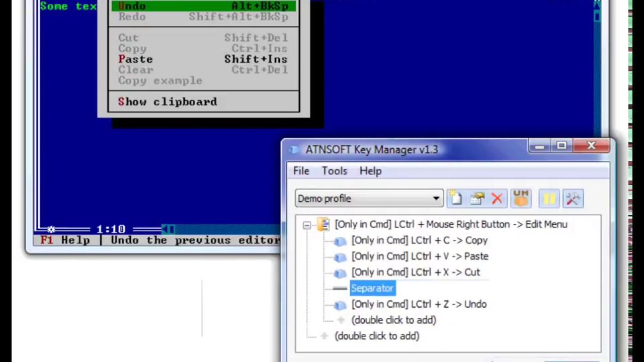Select Clear entry in the DOS editor menu

tap(204, 70)
